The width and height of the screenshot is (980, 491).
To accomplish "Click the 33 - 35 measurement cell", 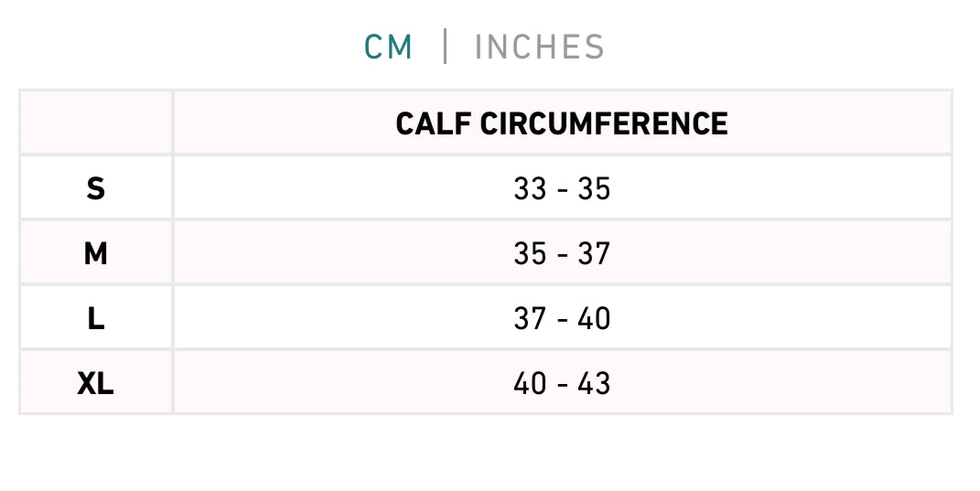I will (x=562, y=188).
